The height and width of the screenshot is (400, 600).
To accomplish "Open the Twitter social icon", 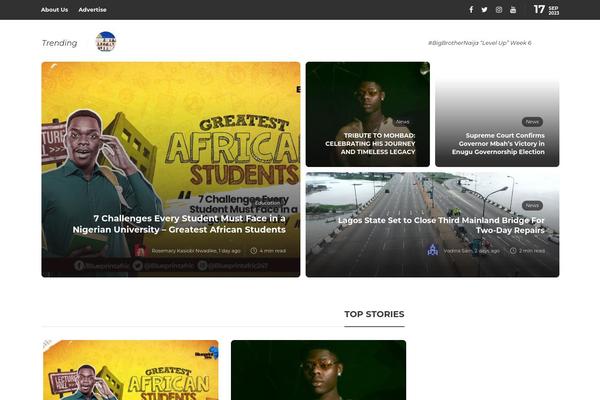I will [484, 10].
